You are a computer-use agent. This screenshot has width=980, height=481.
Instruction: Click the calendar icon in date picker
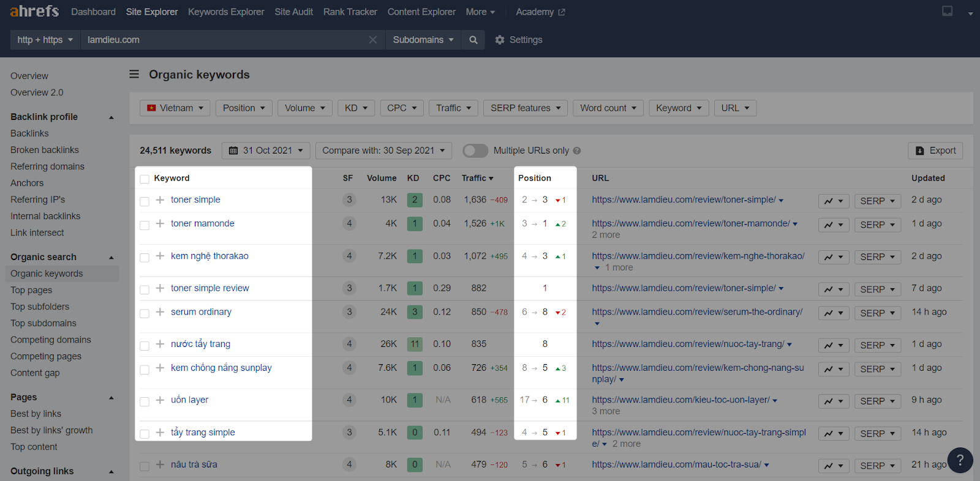point(233,151)
